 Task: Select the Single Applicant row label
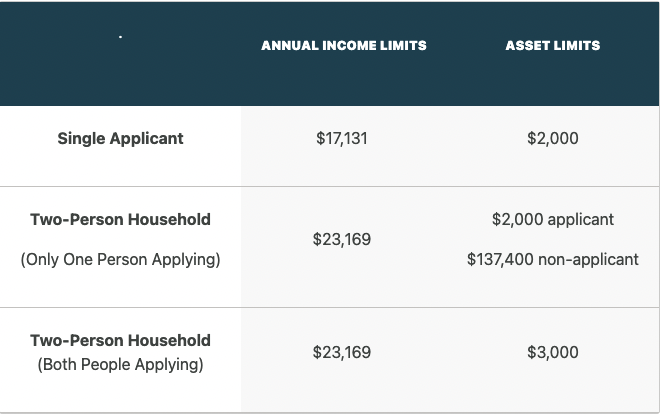120,138
